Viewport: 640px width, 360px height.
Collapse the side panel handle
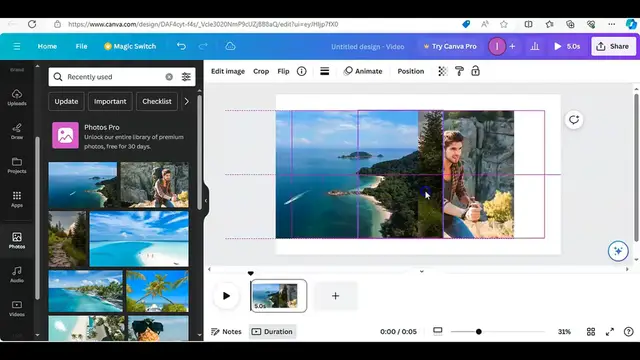[206, 200]
